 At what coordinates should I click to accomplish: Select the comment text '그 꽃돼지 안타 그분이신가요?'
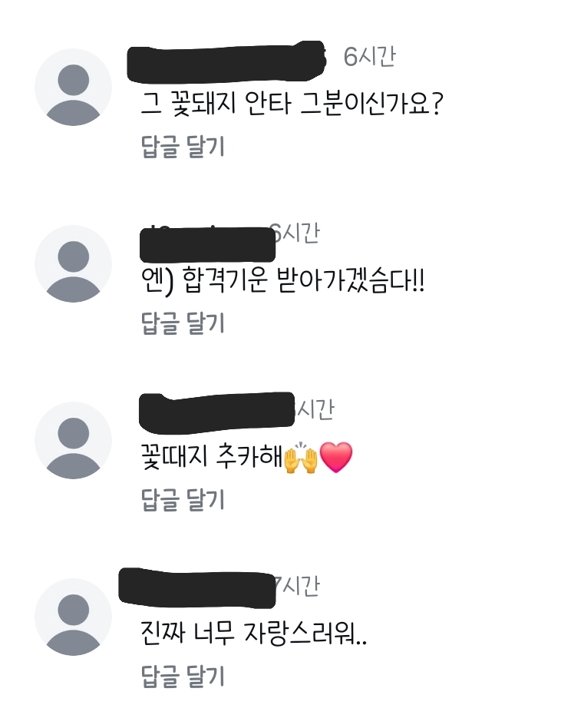pos(292,103)
